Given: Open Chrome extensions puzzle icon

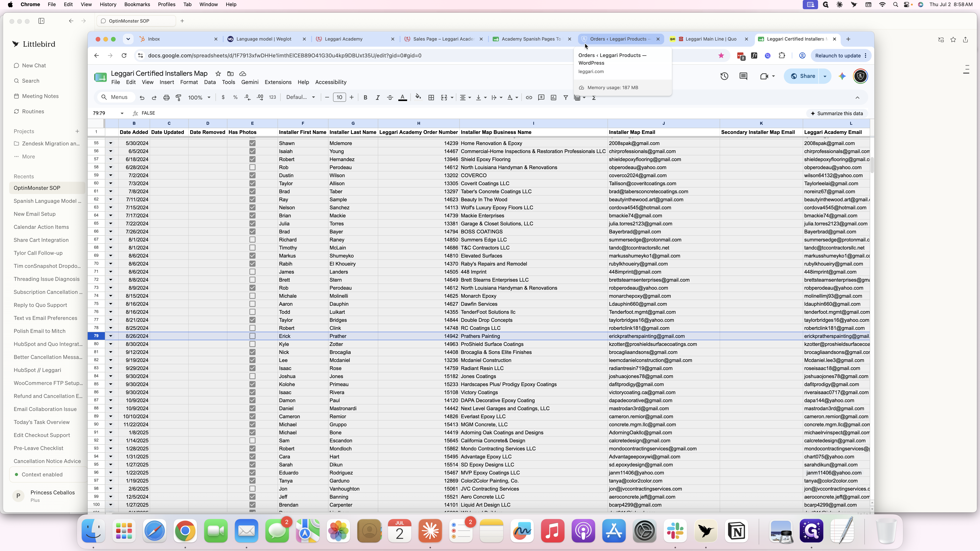Looking at the screenshot, I should pyautogui.click(x=782, y=55).
